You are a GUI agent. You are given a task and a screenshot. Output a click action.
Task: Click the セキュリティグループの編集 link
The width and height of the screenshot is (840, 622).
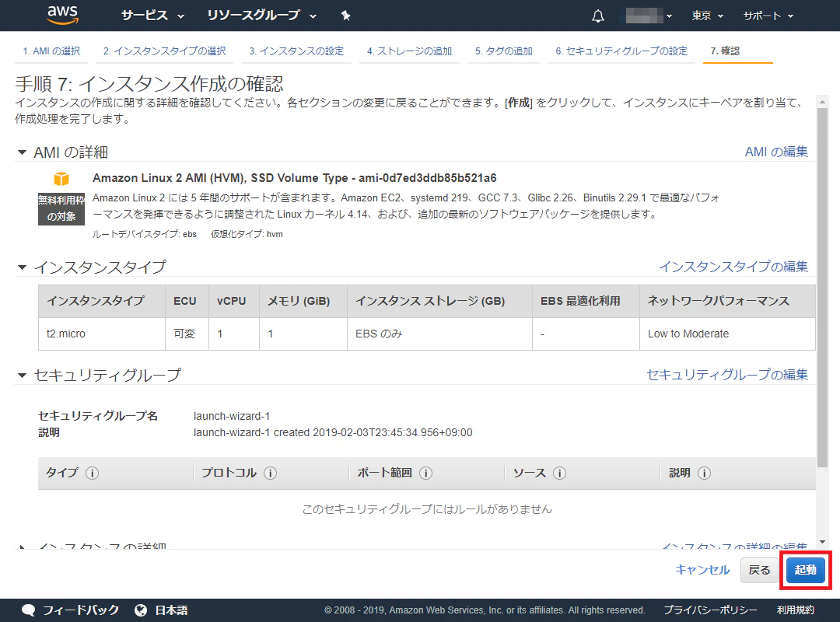tap(727, 375)
